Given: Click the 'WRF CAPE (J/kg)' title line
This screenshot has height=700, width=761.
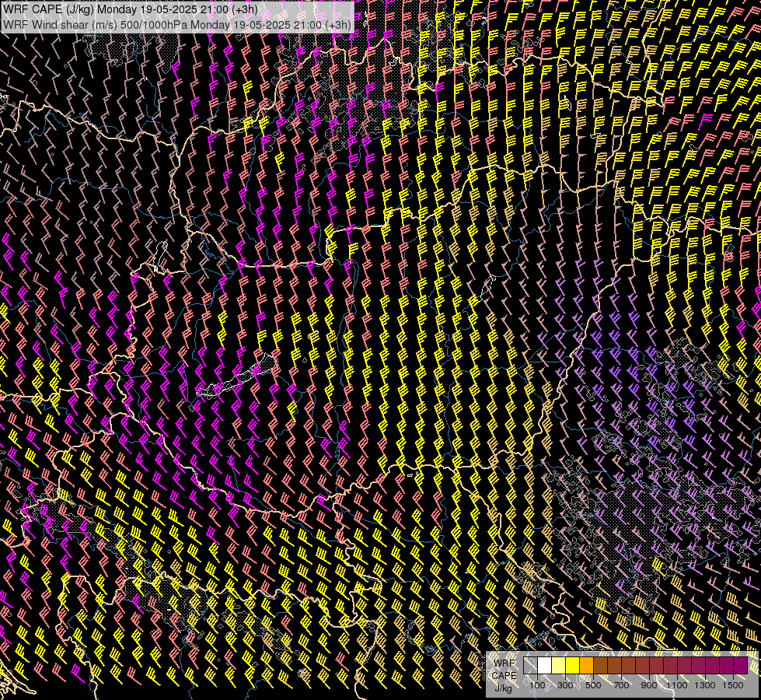Looking at the screenshot, I should [130, 9].
